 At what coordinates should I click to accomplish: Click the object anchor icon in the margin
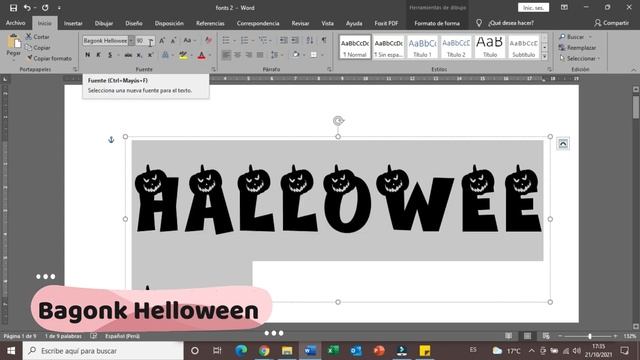(x=111, y=140)
